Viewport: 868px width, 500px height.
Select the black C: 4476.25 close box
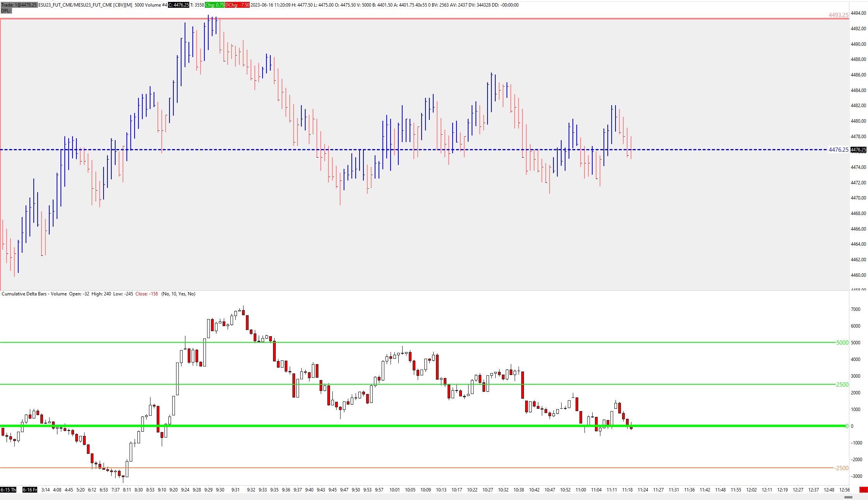coord(179,5)
